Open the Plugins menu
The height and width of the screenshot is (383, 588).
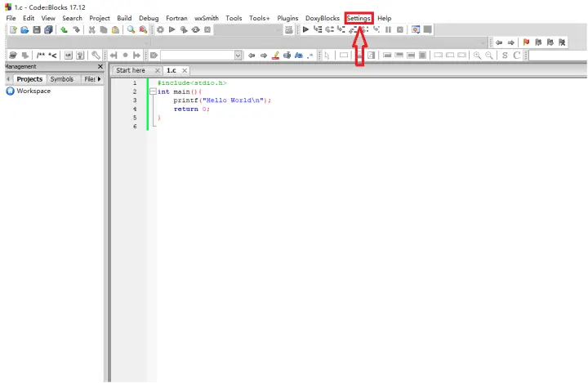pos(287,18)
